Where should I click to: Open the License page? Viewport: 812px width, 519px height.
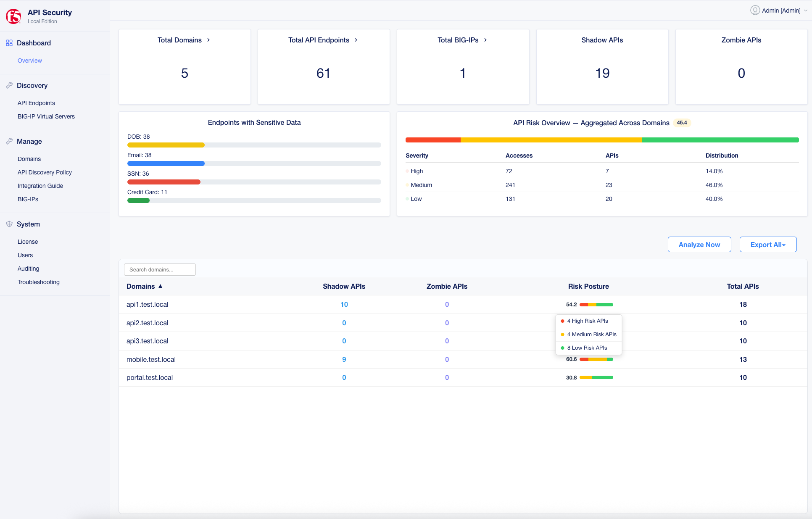tap(28, 242)
